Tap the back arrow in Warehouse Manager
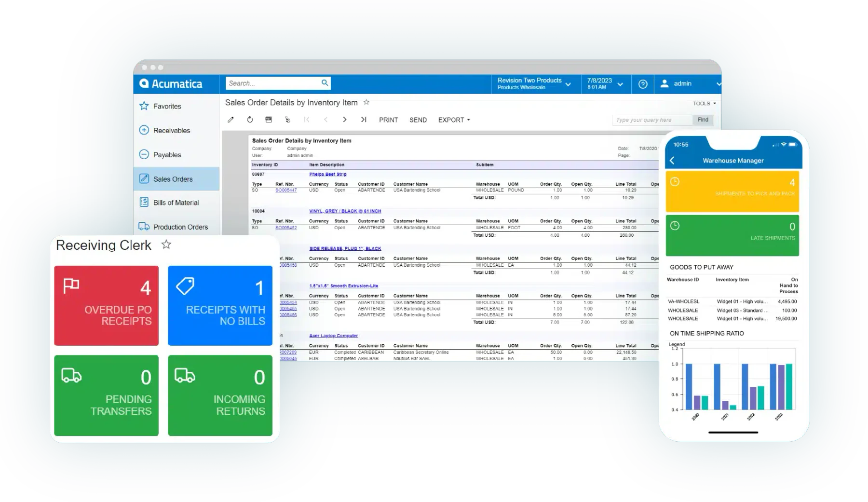Image resolution: width=868 pixels, height=502 pixels. 672,161
